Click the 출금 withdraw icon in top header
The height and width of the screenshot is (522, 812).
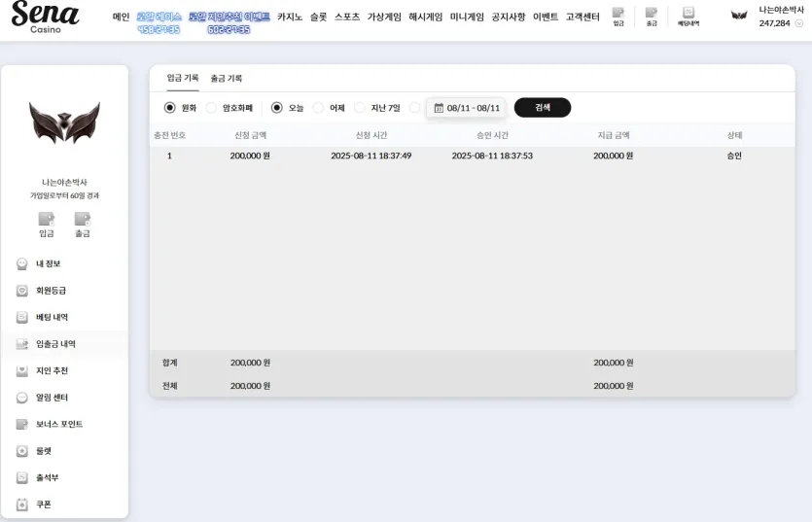pyautogui.click(x=652, y=16)
